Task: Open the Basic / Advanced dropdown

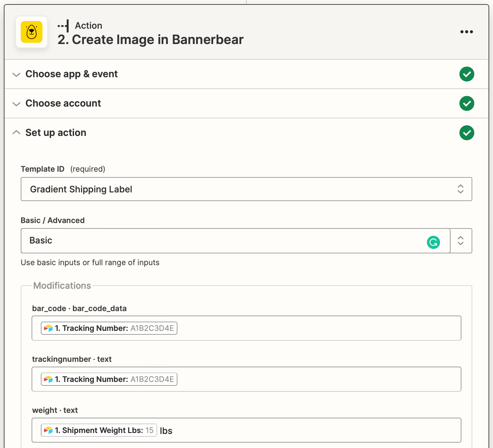Action: (x=461, y=241)
